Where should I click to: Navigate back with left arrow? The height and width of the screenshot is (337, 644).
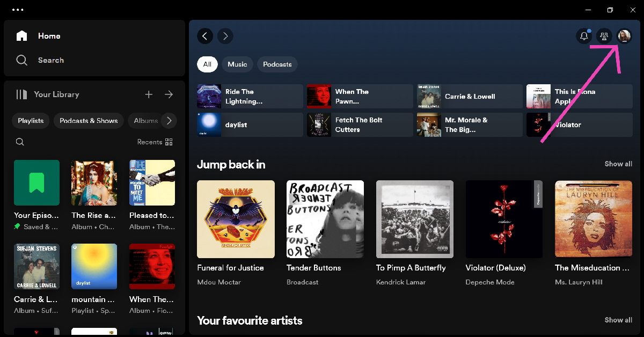coord(205,36)
